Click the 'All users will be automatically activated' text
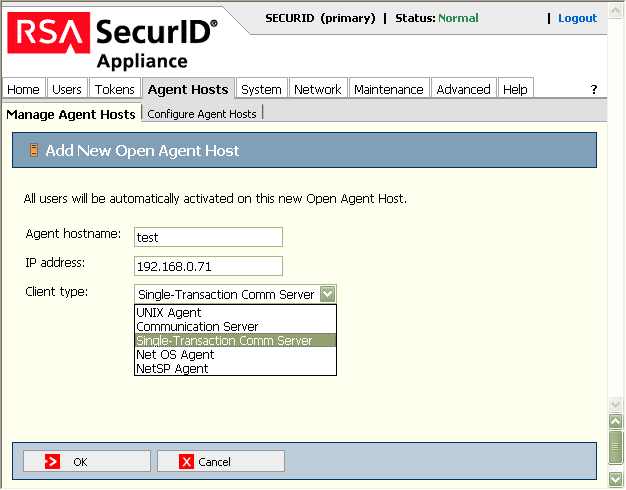Screen dimensions: 626x490 click(x=215, y=198)
